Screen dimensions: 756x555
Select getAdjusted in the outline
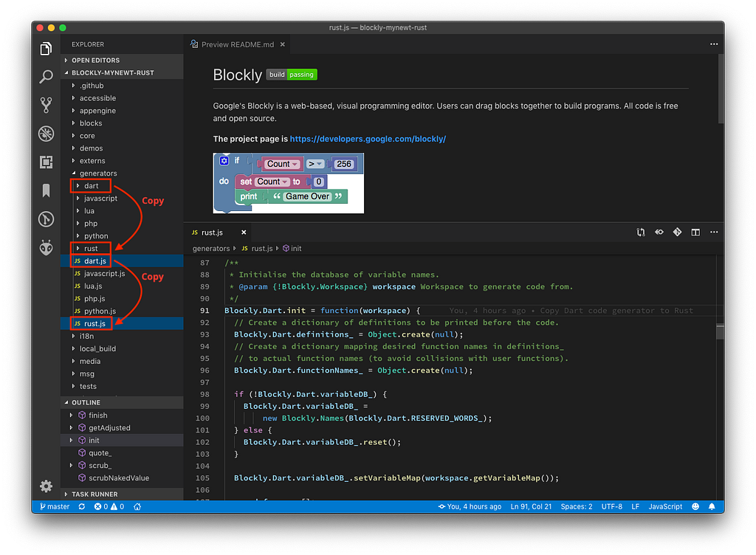tap(123, 428)
